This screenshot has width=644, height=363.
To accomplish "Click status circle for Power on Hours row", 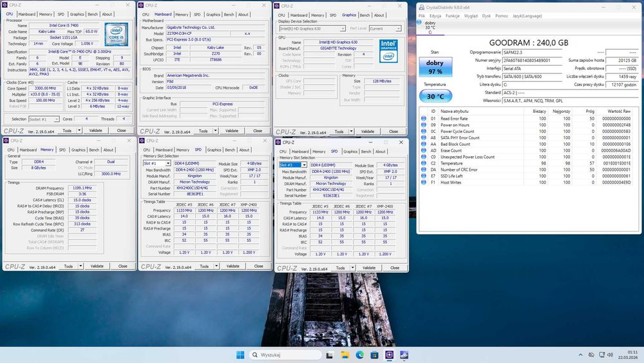I will pos(424,125).
